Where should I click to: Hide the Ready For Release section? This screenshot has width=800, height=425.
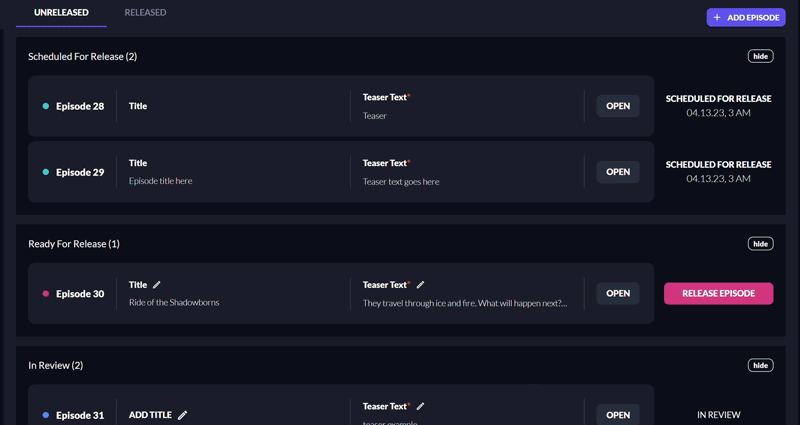760,244
